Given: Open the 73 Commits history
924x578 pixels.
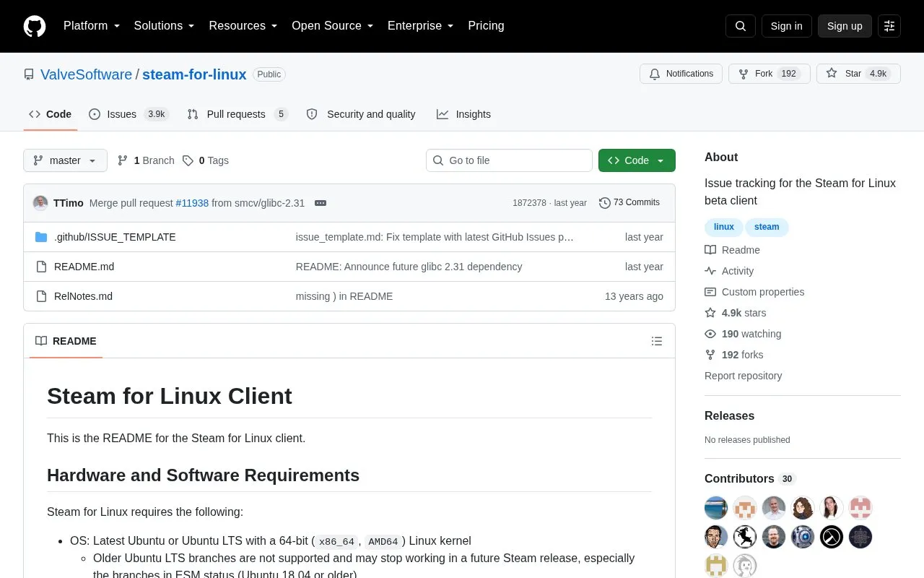Looking at the screenshot, I should click(x=629, y=203).
